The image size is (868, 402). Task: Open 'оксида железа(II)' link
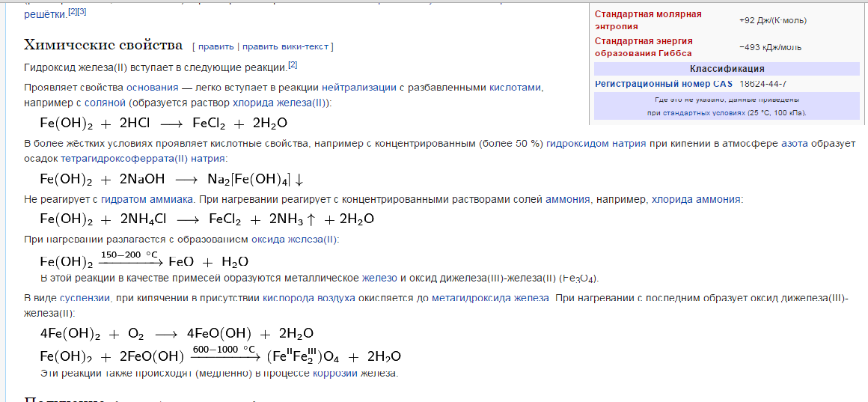[294, 240]
